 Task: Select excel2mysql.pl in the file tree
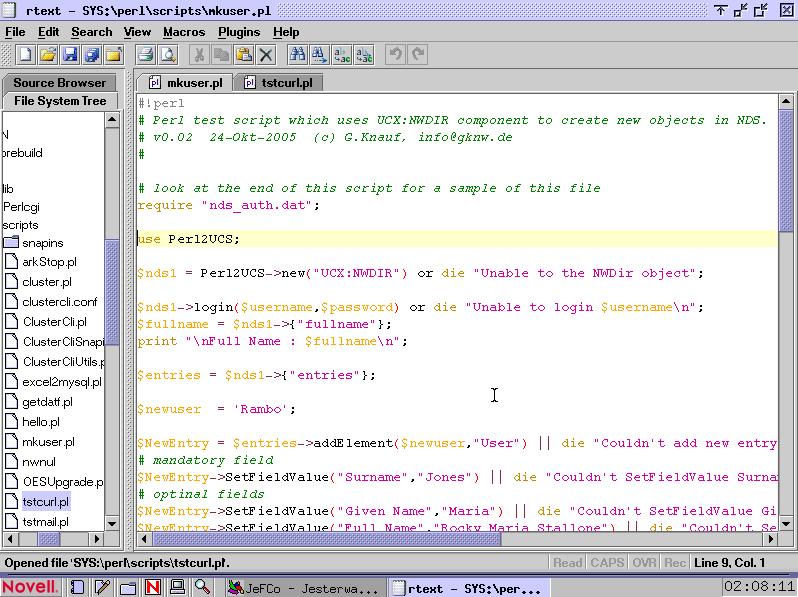62,382
